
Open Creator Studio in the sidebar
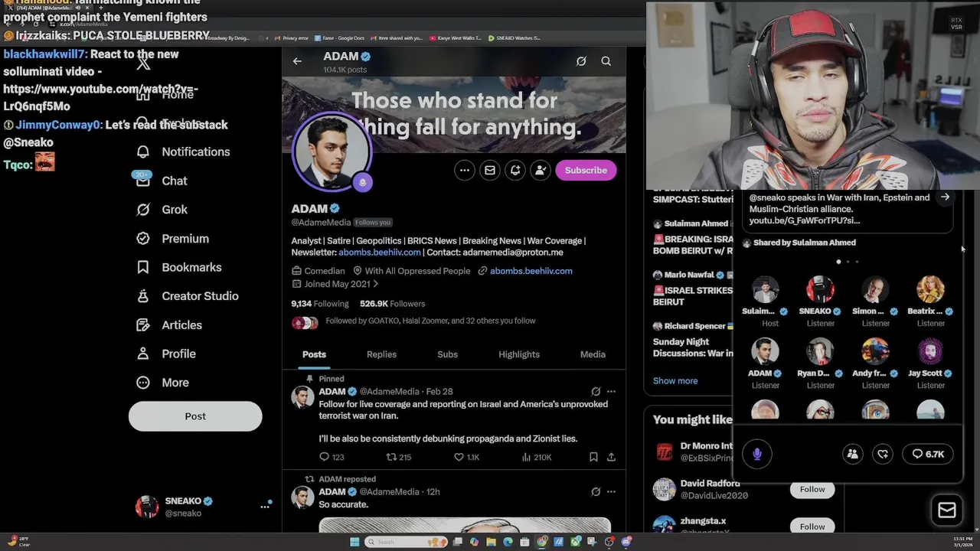[x=187, y=296]
